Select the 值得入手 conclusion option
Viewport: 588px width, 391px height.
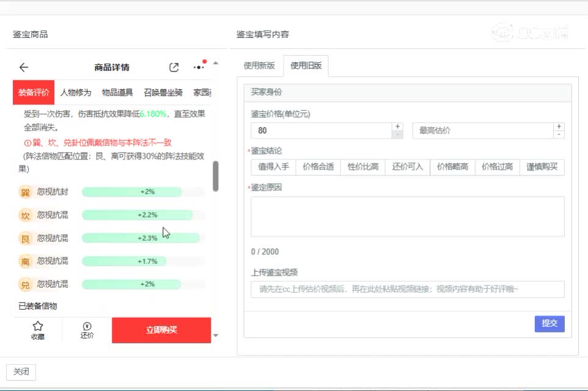coord(273,167)
